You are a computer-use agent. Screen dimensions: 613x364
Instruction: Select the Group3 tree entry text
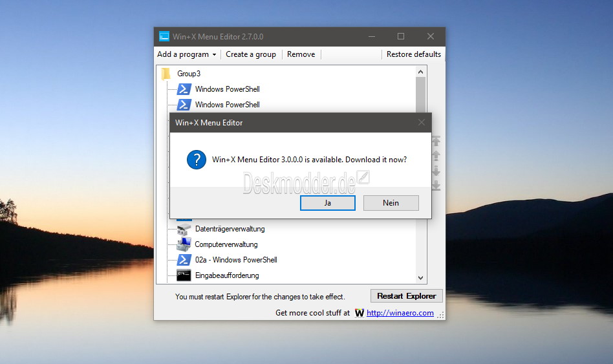(x=189, y=74)
